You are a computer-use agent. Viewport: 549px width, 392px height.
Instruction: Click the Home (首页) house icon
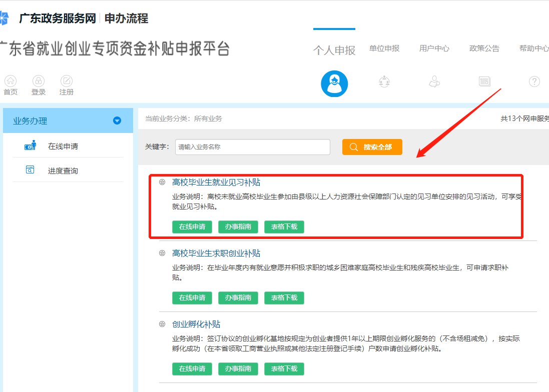point(10,81)
